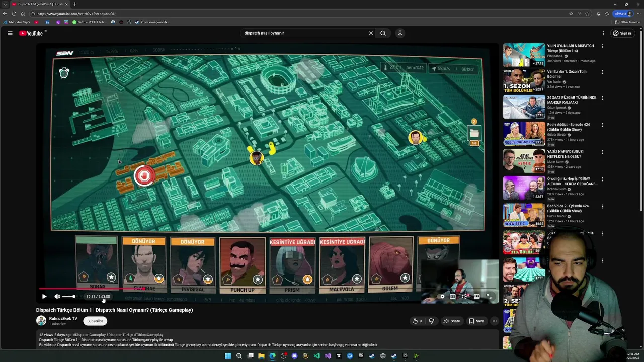Toggle autoplay switch in the player
Screen dimensions: 644x362
coord(441,296)
